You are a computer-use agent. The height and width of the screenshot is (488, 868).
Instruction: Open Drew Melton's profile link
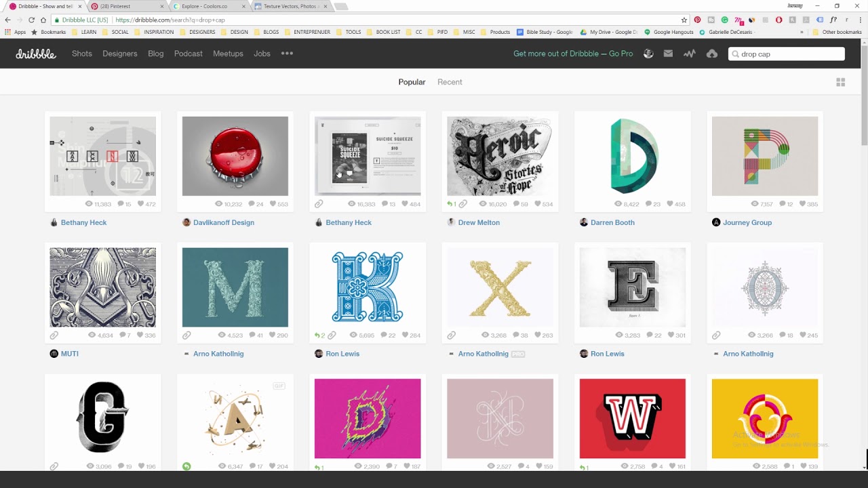(x=479, y=222)
